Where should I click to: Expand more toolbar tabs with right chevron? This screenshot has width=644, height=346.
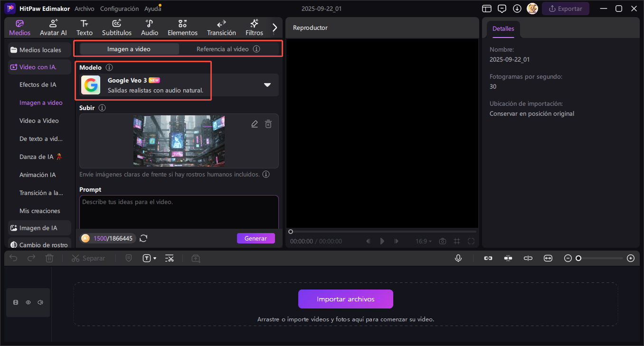(275, 28)
